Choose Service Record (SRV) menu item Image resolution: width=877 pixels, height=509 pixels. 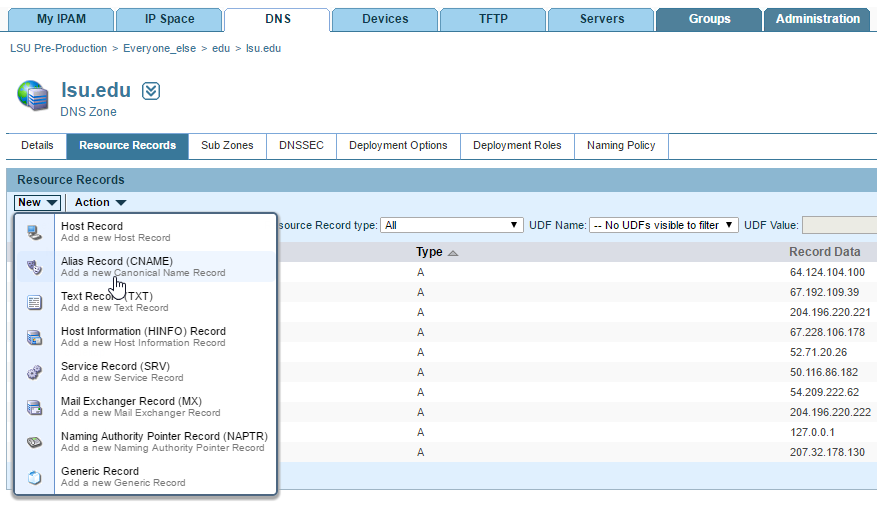tap(145, 371)
